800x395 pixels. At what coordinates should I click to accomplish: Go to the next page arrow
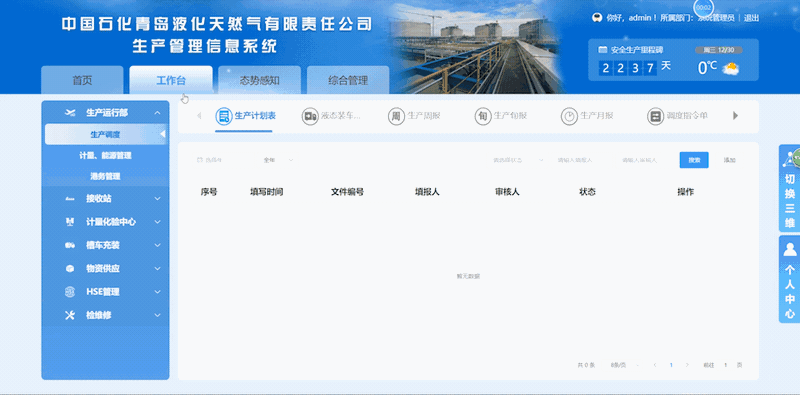click(687, 365)
